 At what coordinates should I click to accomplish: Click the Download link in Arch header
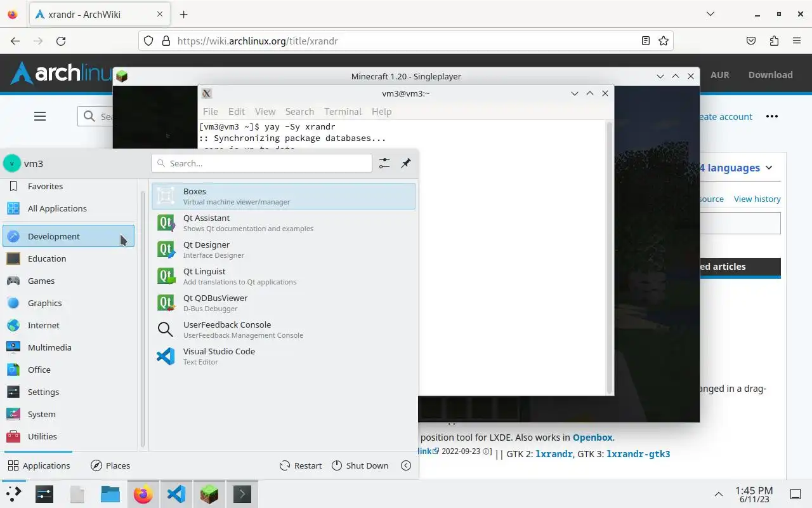[x=770, y=74]
